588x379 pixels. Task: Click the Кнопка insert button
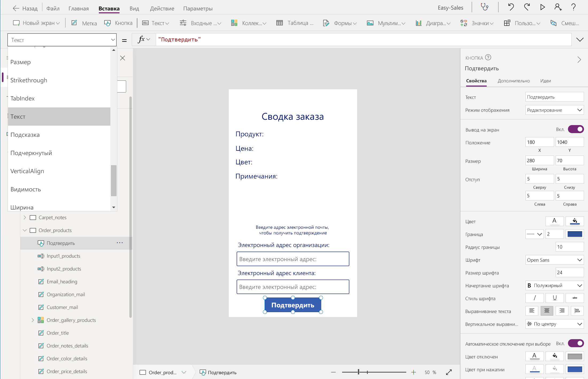(x=118, y=23)
